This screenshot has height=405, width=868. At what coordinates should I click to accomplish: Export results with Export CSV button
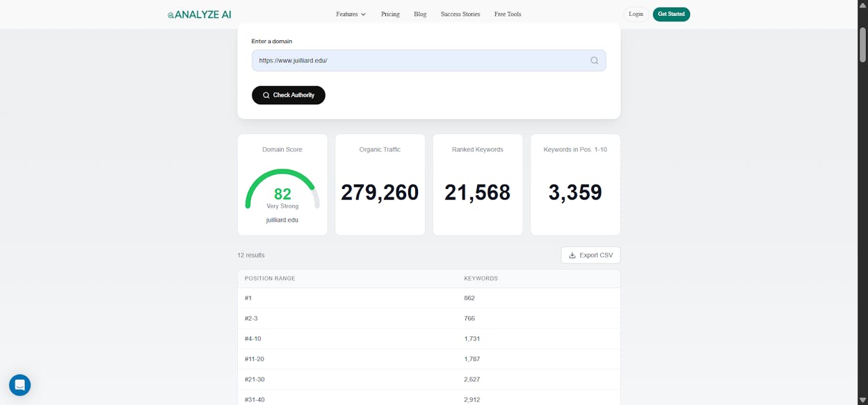(590, 255)
